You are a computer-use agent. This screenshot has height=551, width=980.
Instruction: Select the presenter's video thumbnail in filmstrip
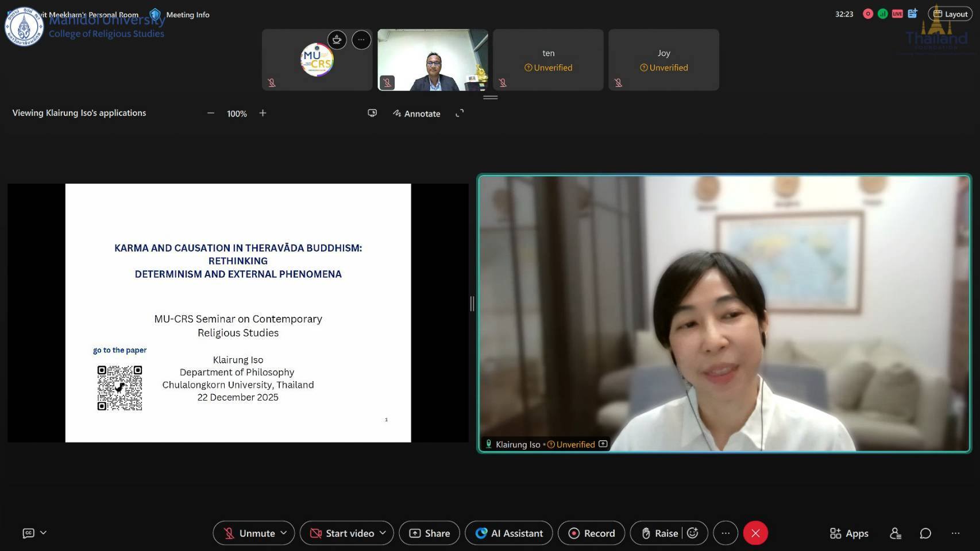[433, 60]
